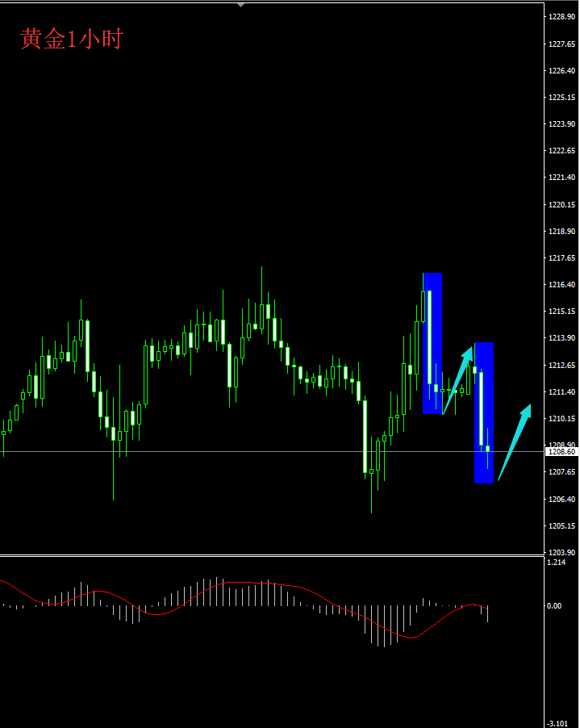Click the 1212.65 price axis label

tap(562, 365)
